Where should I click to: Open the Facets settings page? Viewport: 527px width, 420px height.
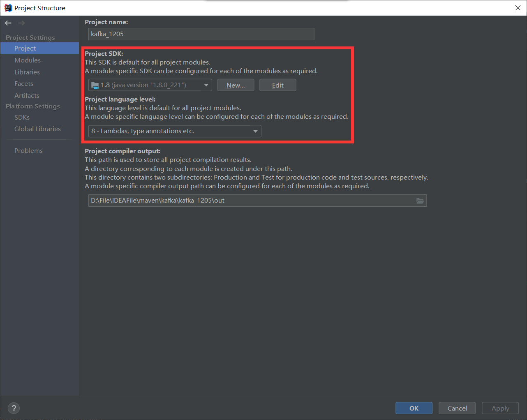pos(23,83)
